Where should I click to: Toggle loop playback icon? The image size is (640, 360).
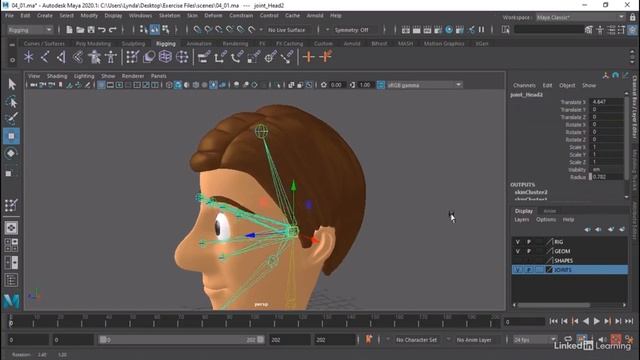568,339
